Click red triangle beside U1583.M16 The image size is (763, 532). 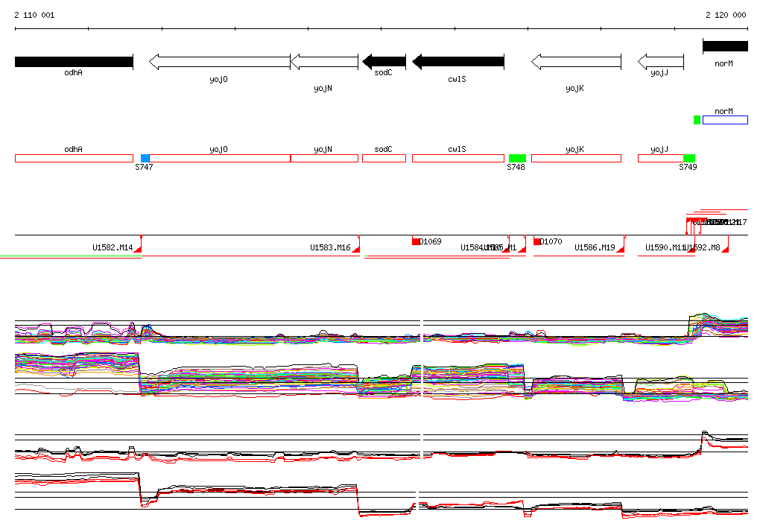click(355, 249)
